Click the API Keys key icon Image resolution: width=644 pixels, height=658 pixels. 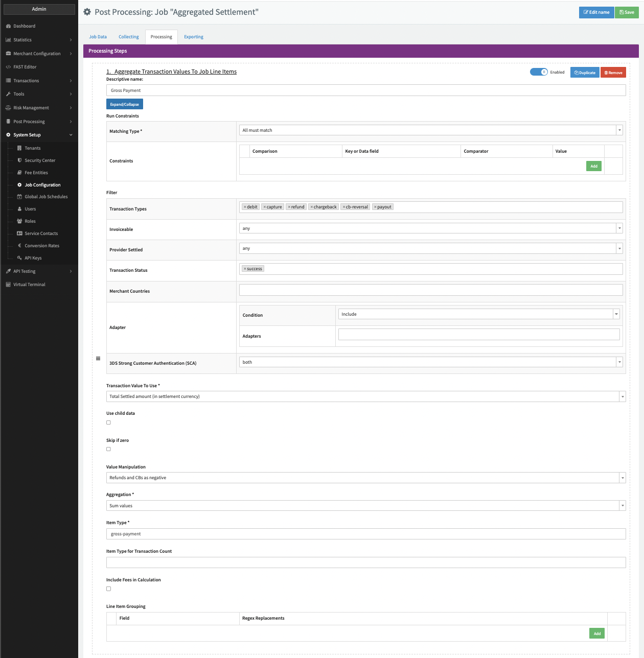(x=19, y=258)
